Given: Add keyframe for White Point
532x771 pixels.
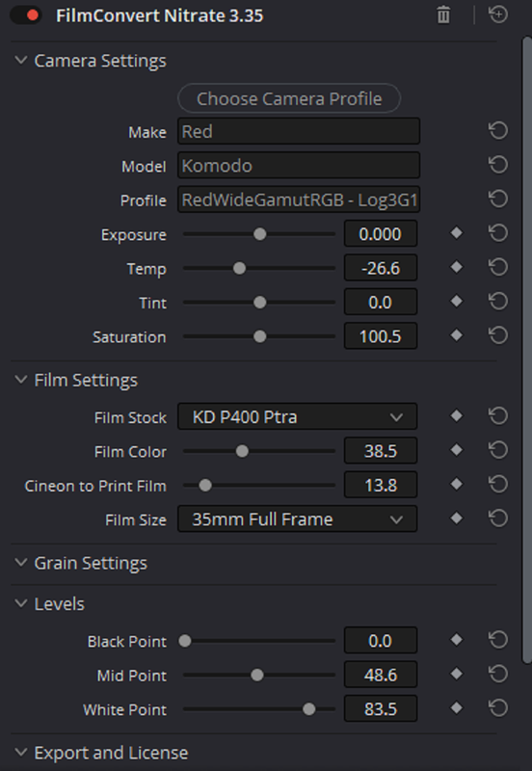Looking at the screenshot, I should (456, 708).
